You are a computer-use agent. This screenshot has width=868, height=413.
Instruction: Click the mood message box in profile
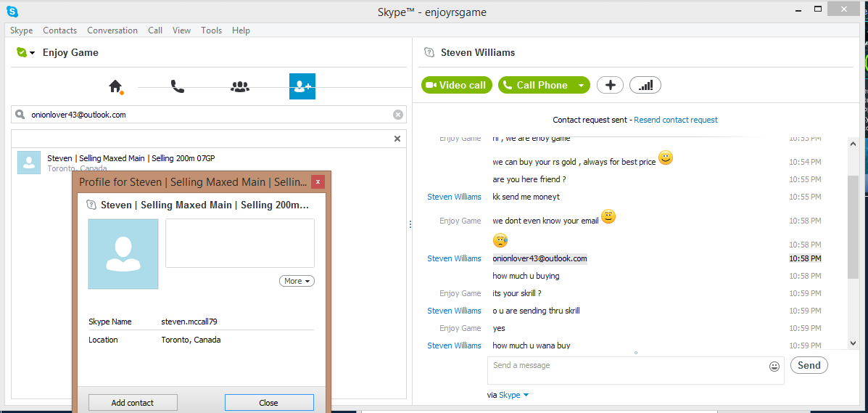pos(240,243)
